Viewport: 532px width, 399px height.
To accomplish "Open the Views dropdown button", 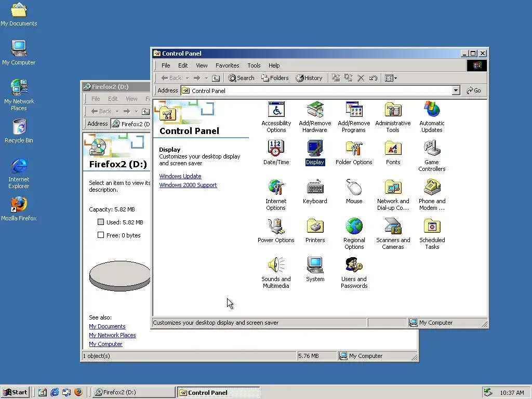I will tap(391, 78).
